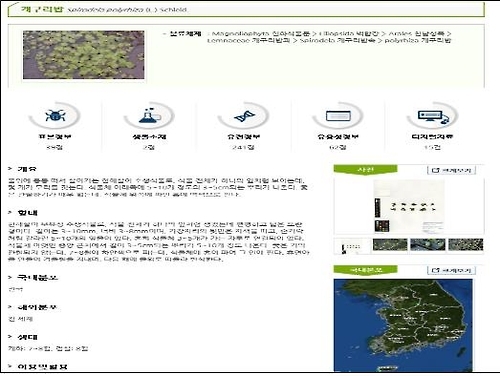Screen dimensions: 500x376
Task: Open polyrhiza species link in classification path
Action: tap(418, 40)
